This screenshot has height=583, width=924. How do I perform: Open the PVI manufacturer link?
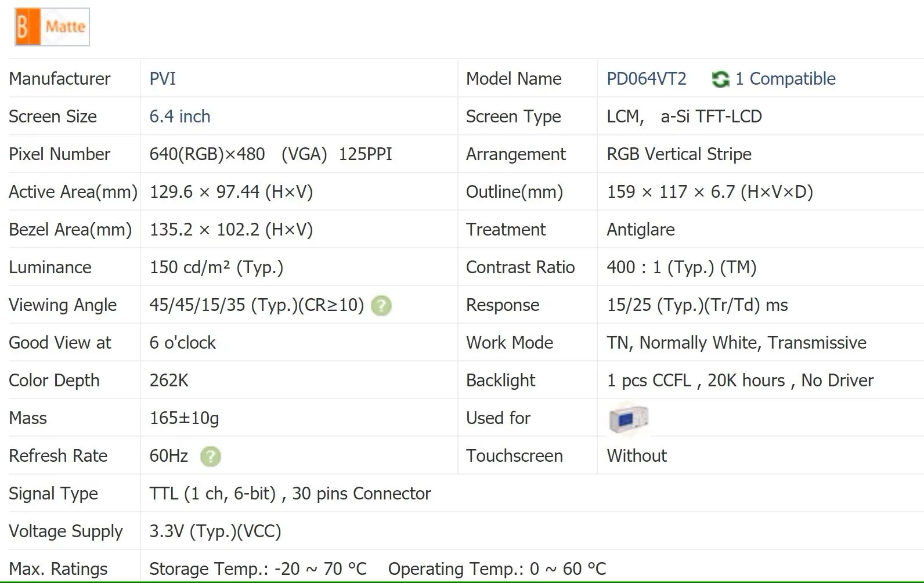click(163, 79)
